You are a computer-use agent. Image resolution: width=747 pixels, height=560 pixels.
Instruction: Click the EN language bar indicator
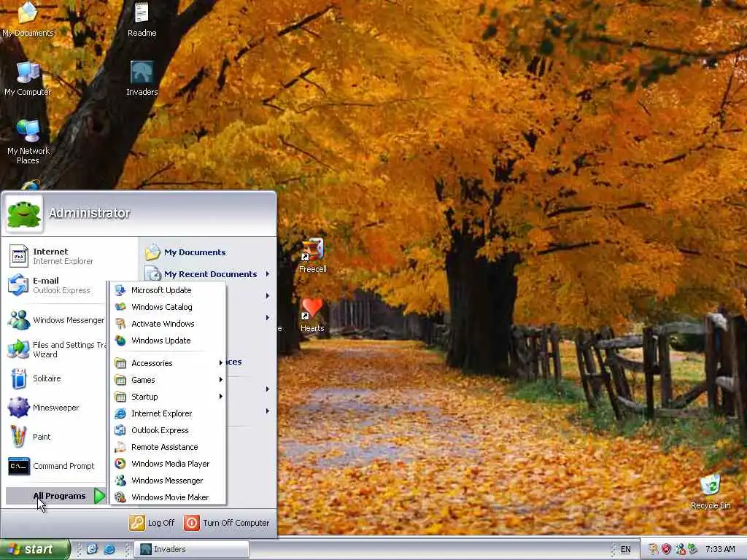pyautogui.click(x=625, y=549)
